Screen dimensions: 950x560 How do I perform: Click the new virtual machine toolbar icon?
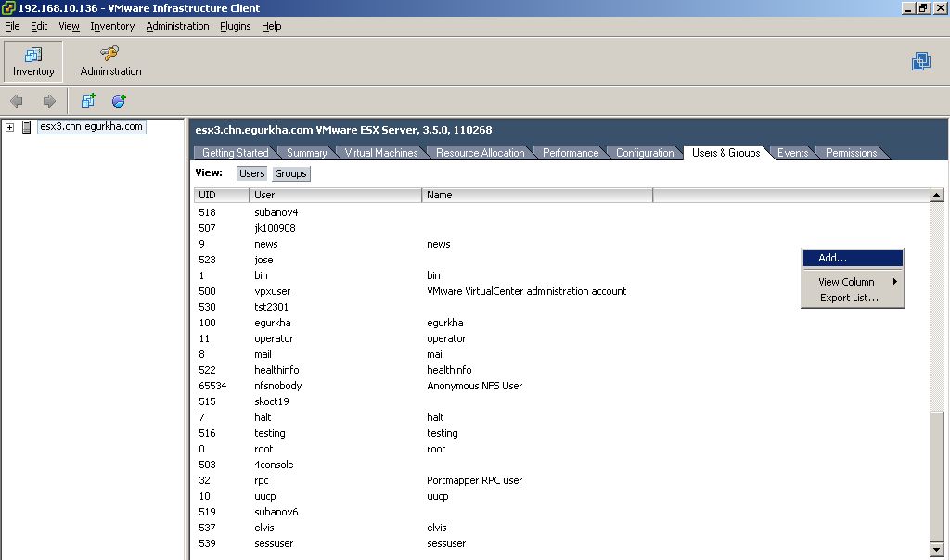(88, 100)
